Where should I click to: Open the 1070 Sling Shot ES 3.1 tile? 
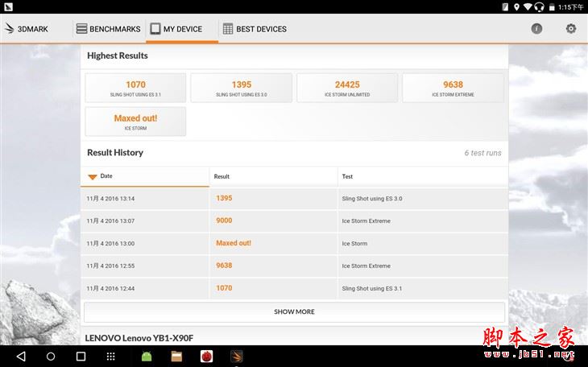(135, 88)
